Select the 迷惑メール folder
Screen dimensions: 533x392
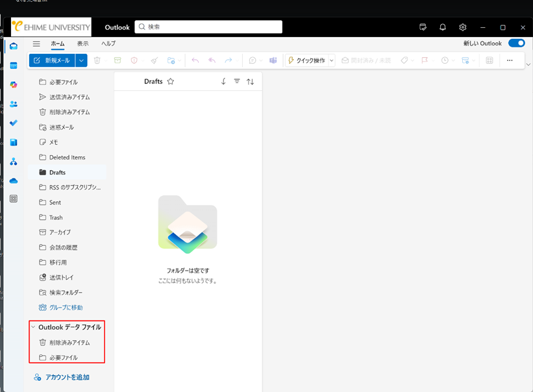(62, 127)
